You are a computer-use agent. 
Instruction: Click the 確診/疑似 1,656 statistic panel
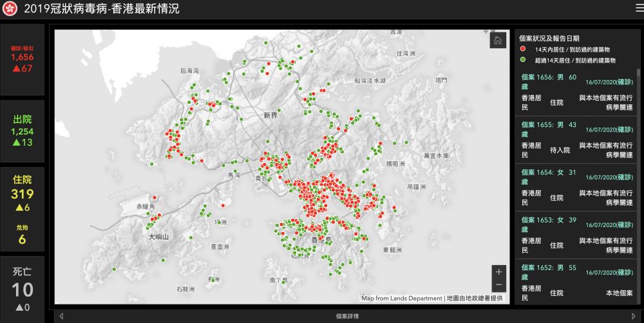22,59
